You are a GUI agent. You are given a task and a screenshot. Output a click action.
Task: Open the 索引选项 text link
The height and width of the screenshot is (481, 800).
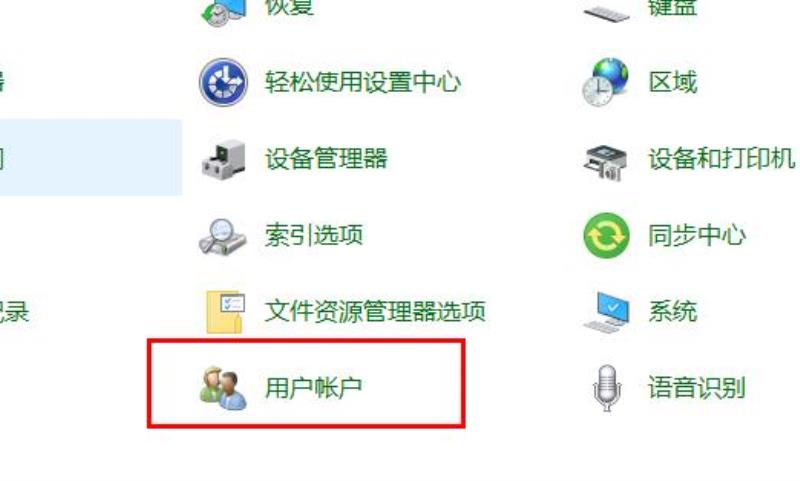point(314,235)
